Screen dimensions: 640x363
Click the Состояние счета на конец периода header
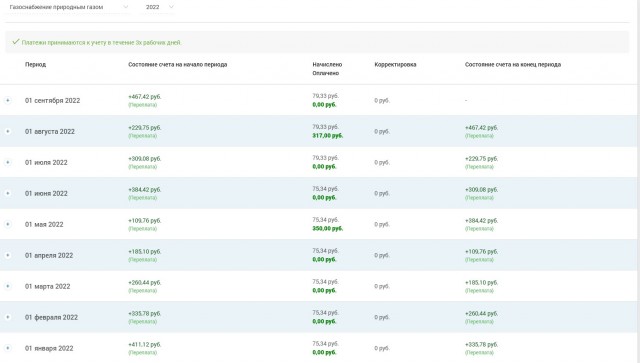(513, 65)
